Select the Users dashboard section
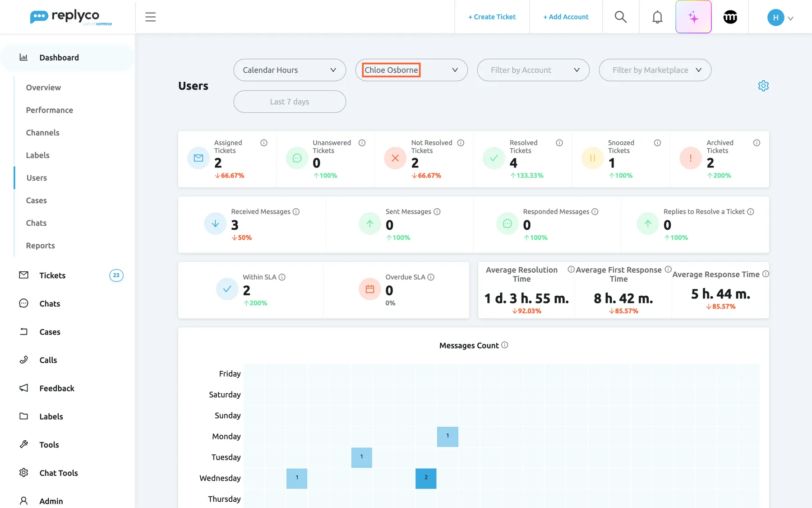The width and height of the screenshot is (812, 508). tap(37, 178)
